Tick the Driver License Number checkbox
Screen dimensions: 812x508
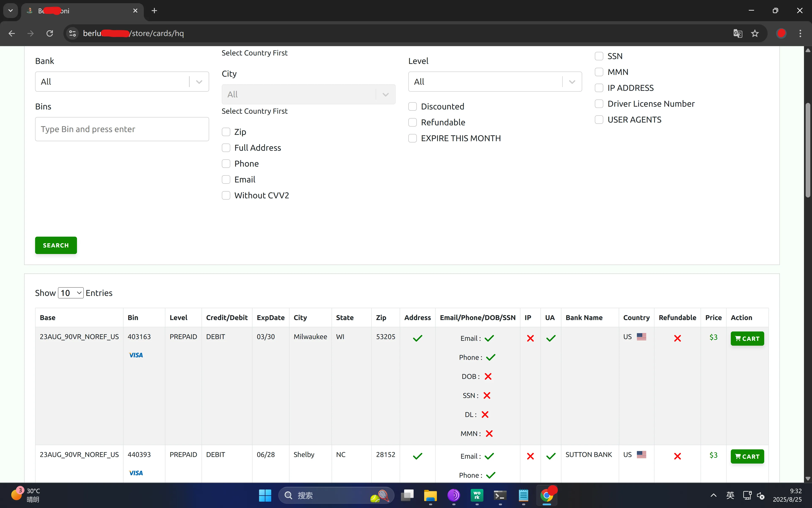(x=599, y=104)
